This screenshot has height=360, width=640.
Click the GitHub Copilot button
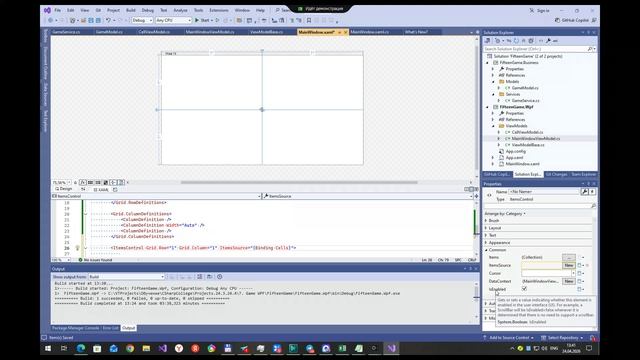pyautogui.click(x=571, y=20)
